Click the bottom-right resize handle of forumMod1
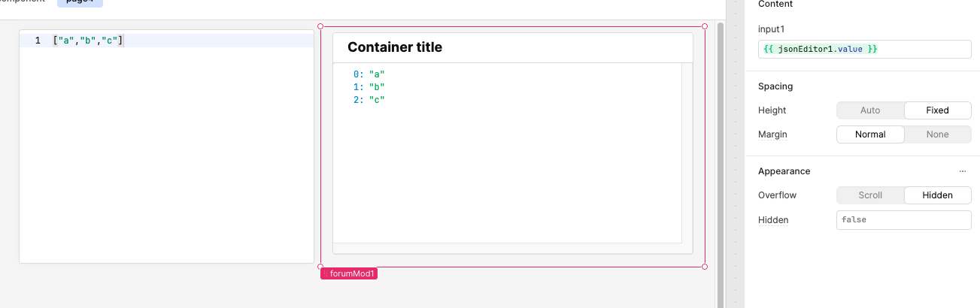 pyautogui.click(x=705, y=267)
